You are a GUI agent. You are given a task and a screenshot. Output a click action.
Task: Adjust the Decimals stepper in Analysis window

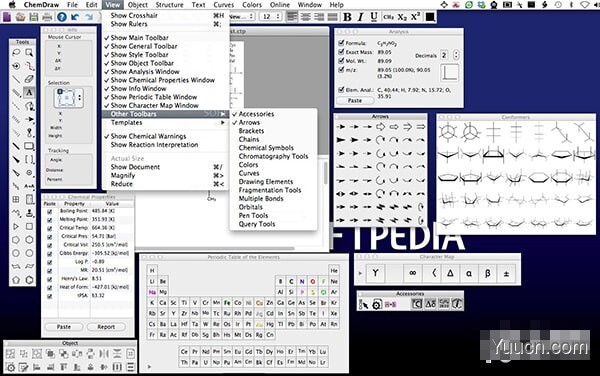[456, 55]
